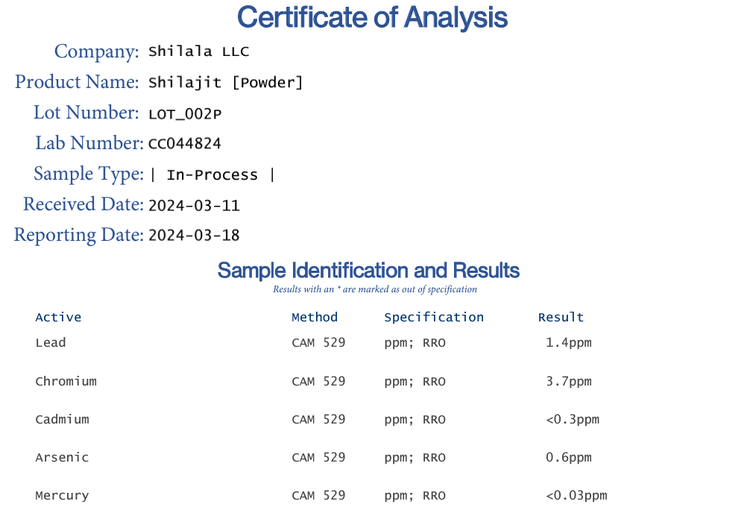Select lot value 'LOT_002P'
750x519 pixels.
(185, 114)
